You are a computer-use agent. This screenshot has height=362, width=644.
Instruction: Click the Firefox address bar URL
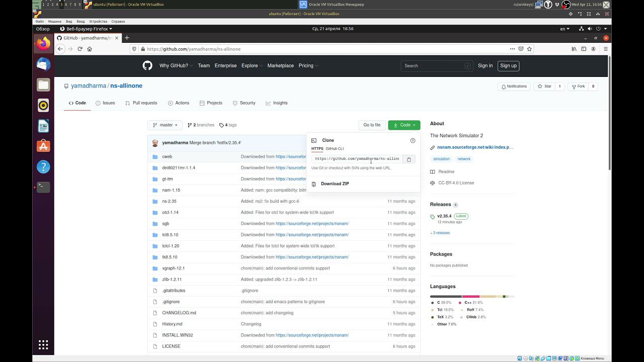(x=194, y=49)
